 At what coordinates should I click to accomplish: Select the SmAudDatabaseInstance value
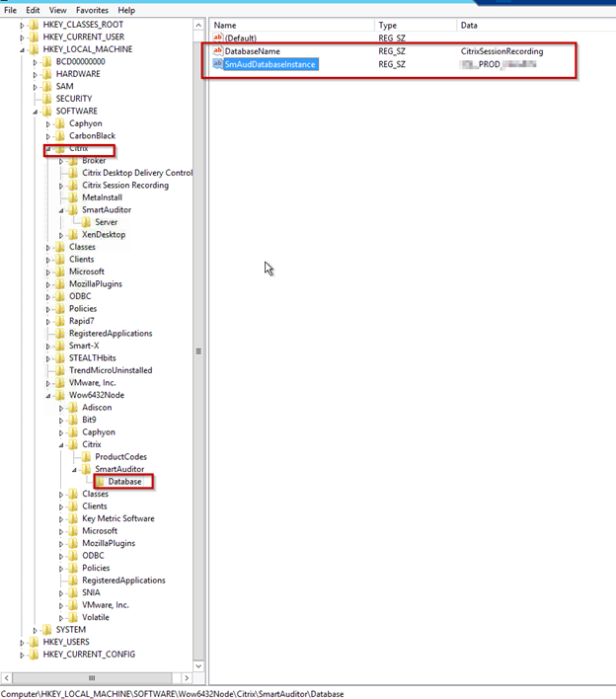pyautogui.click(x=270, y=64)
